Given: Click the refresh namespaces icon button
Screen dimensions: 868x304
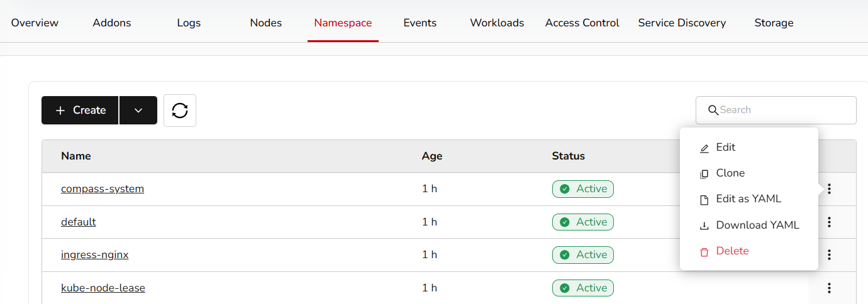Looking at the screenshot, I should [x=180, y=111].
